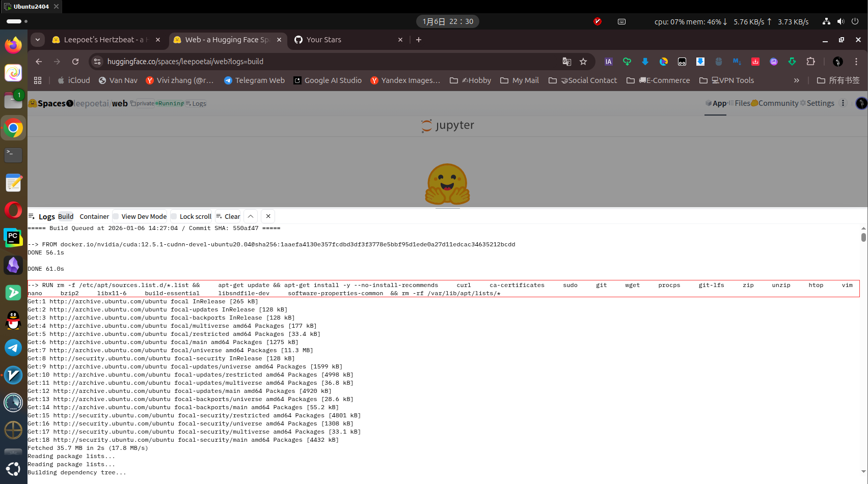
Task: Open the Files tab of the Space
Action: point(742,103)
